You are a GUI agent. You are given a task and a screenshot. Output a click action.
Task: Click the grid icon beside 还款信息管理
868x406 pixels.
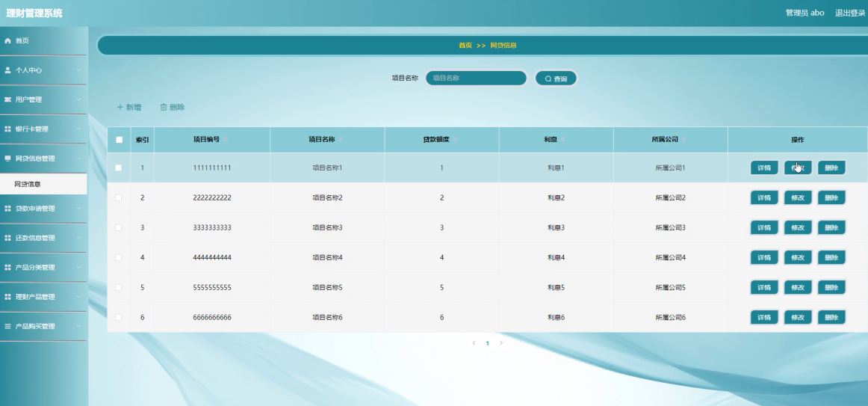point(7,239)
